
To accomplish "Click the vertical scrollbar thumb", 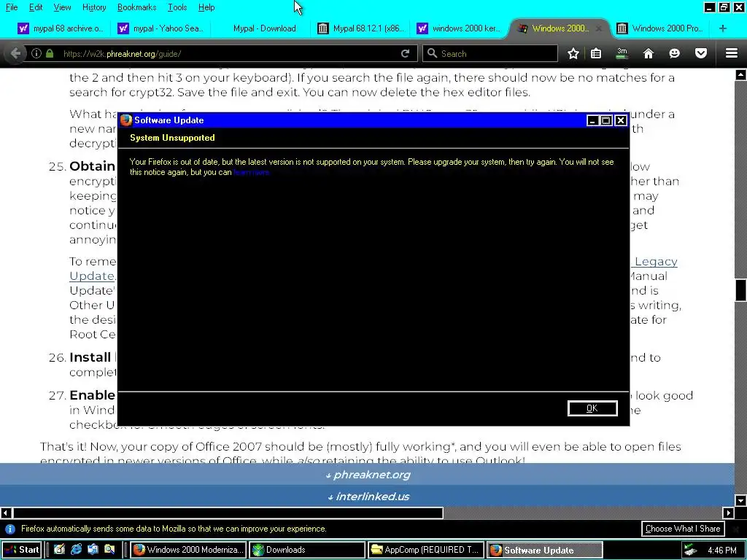I will tap(741, 289).
